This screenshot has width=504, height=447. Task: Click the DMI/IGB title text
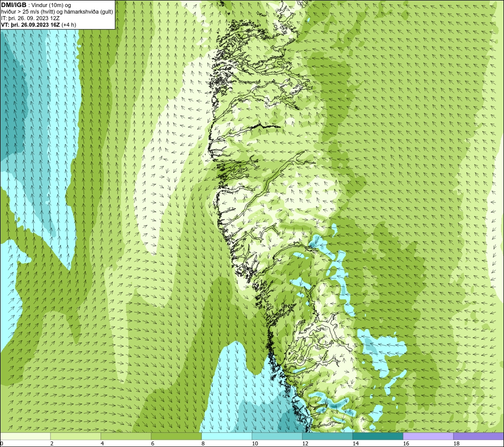(x=14, y=5)
